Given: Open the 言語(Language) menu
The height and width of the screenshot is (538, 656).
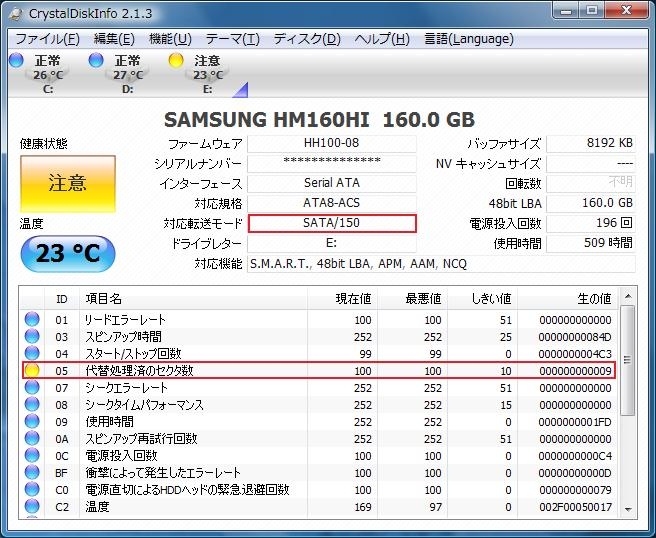Looking at the screenshot, I should click(469, 39).
